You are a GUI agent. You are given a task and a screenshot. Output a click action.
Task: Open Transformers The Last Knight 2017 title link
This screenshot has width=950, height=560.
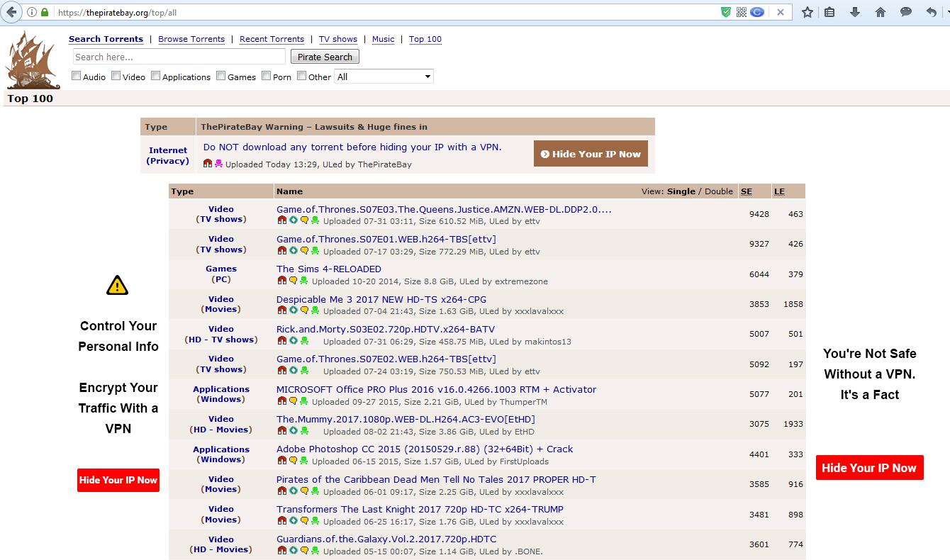[420, 509]
